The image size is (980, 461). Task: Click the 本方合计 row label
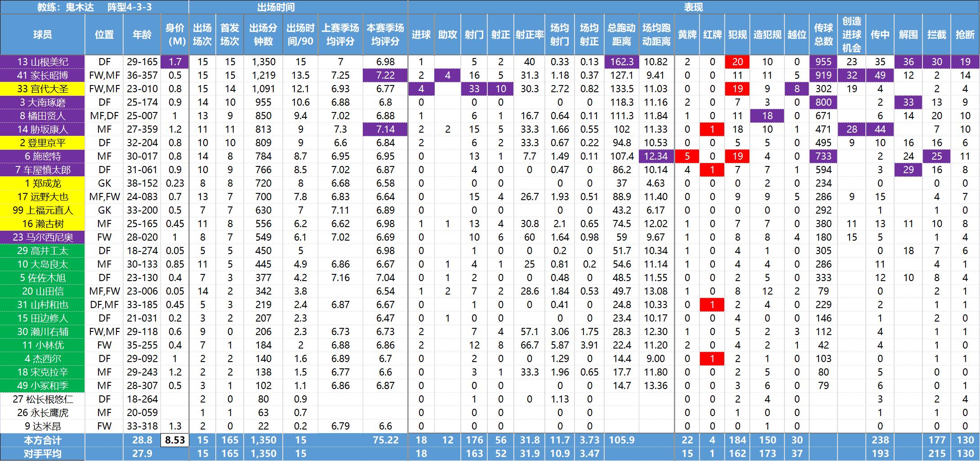point(43,440)
